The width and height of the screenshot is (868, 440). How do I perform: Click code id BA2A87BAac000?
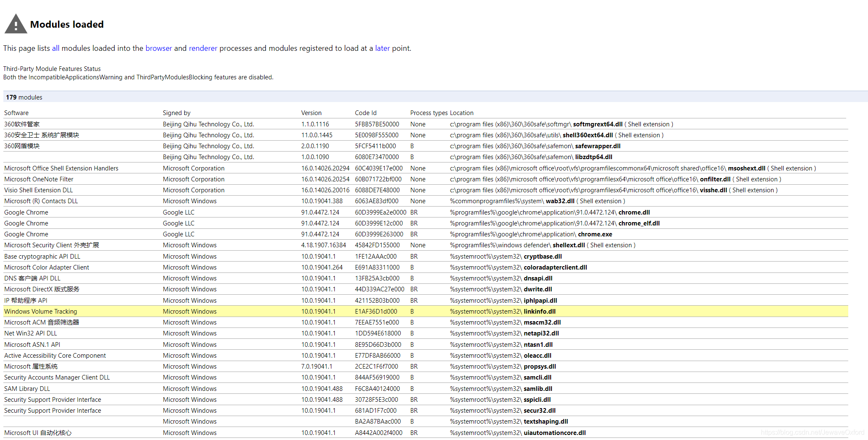(x=378, y=422)
